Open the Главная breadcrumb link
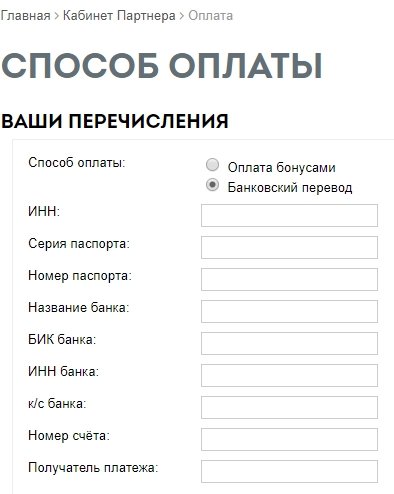This screenshot has height=494, width=394. tap(26, 16)
